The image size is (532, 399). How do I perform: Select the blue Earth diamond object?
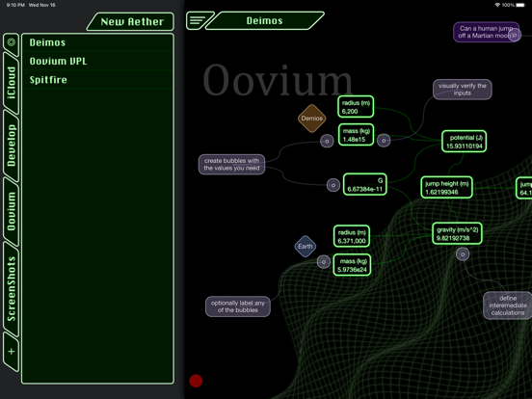click(306, 247)
